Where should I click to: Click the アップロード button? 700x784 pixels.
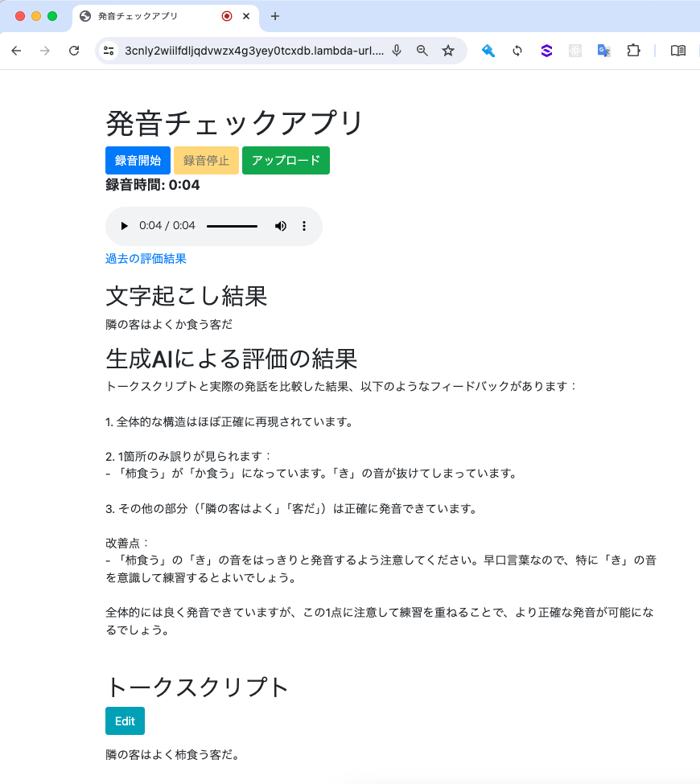pyautogui.click(x=286, y=161)
